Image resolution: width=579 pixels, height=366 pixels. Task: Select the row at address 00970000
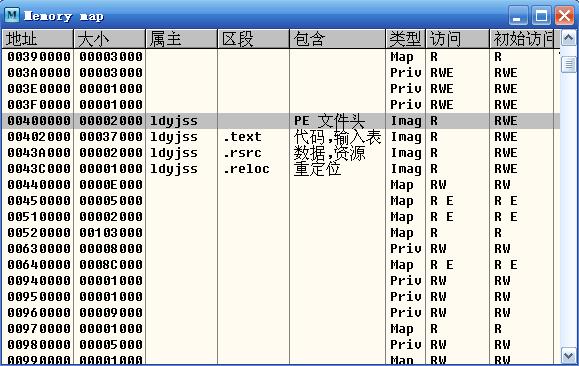(x=281, y=329)
